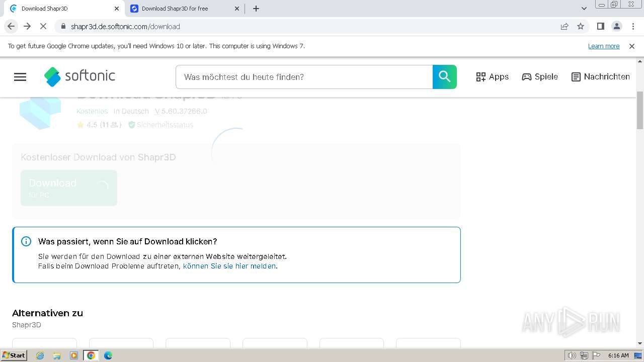
Task: Bookmark this page with the star
Action: click(x=581, y=27)
